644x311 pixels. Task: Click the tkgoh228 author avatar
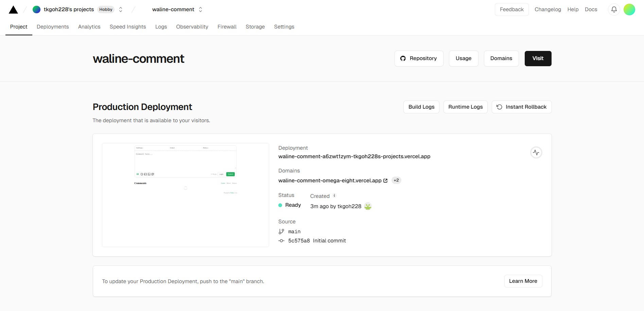pos(368,206)
